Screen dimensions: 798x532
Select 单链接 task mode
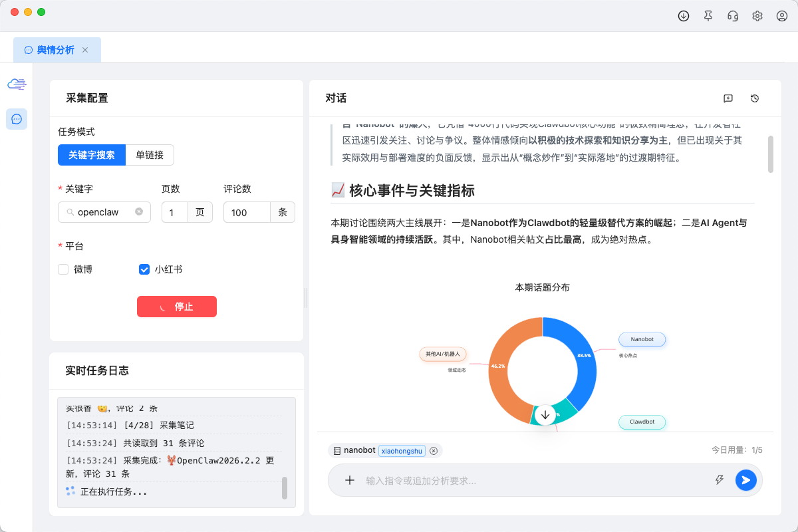150,155
